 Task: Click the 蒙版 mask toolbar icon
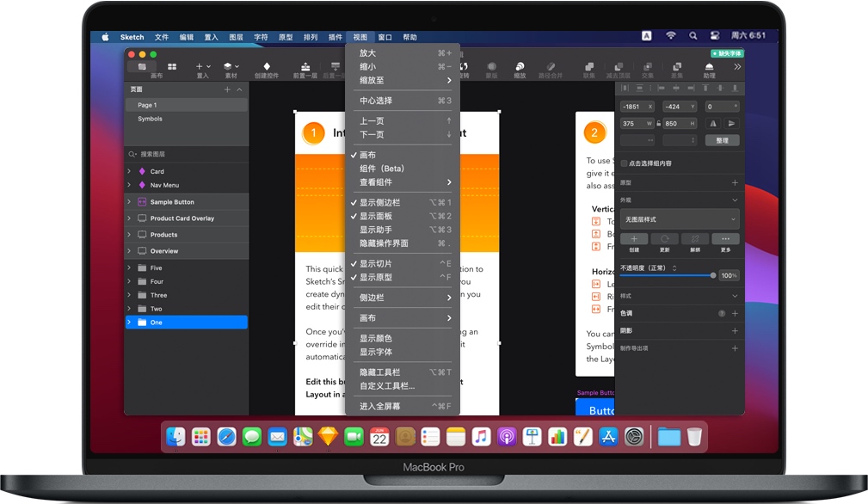point(491,66)
